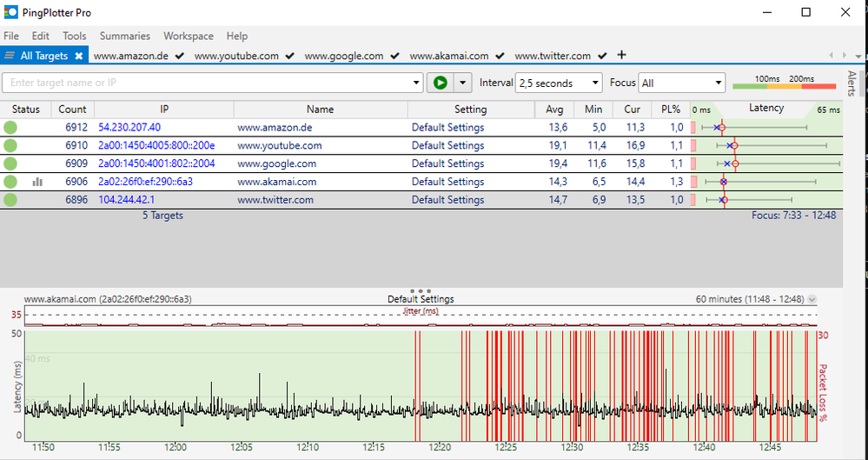Click the tab list dropdown arrow at far right
The height and width of the screenshot is (460, 868).
(858, 56)
